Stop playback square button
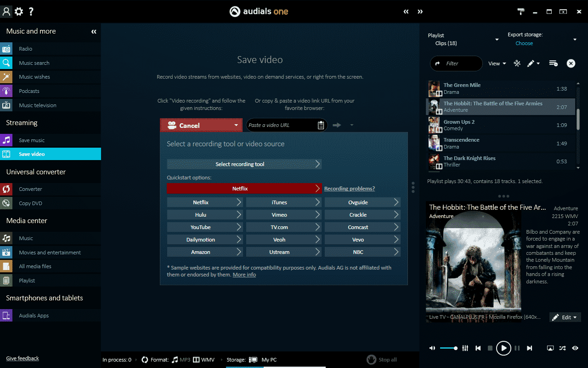 (490, 348)
